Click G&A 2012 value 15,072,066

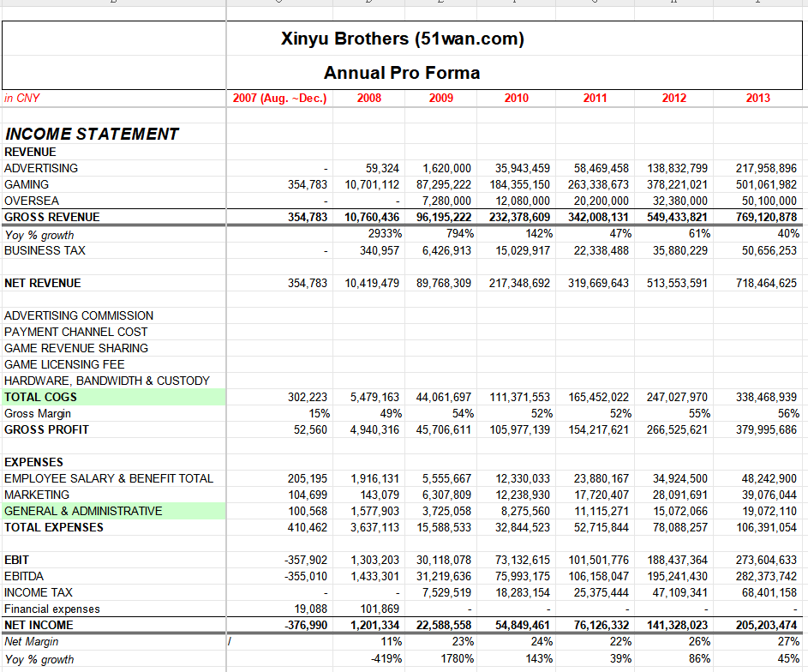click(680, 511)
